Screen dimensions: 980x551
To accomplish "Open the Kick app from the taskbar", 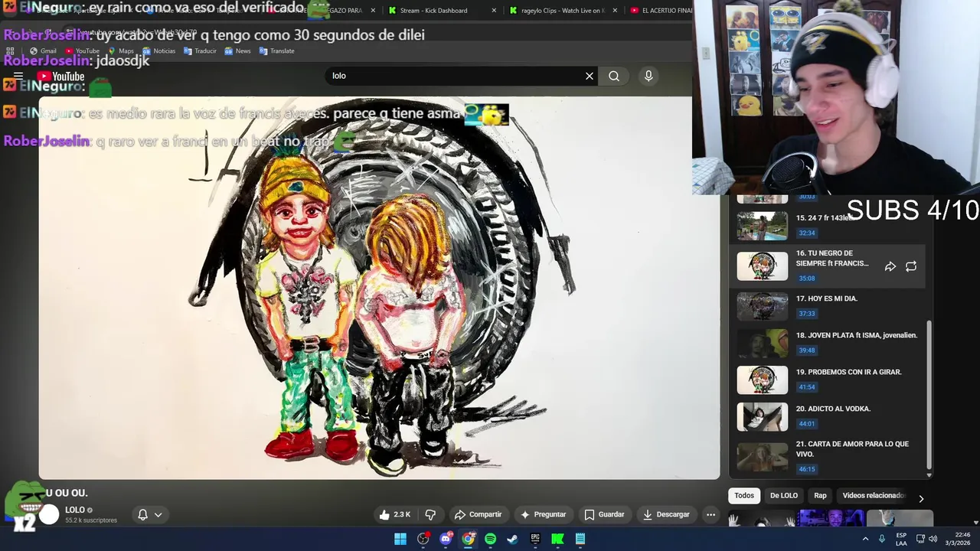I will tap(557, 539).
